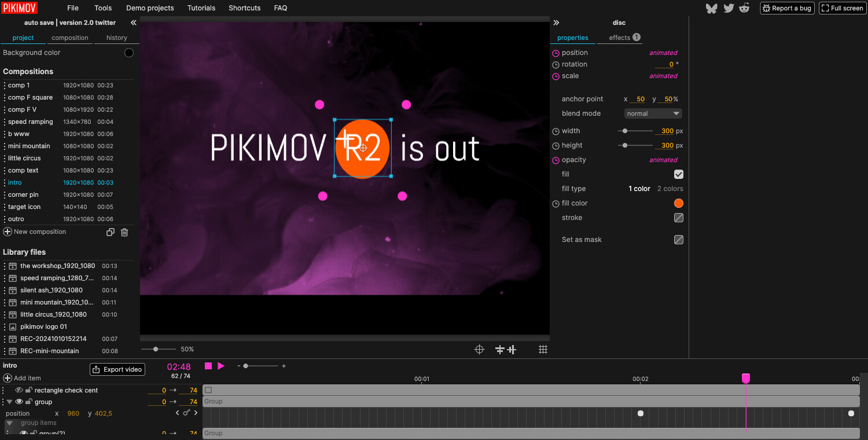Uncheck the fill checkbox
This screenshot has height=440, width=868.
click(x=679, y=174)
